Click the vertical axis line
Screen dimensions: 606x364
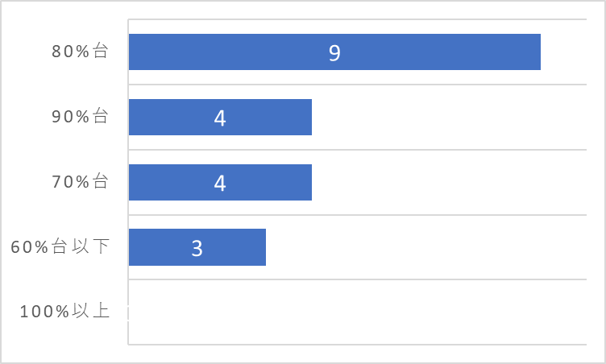pyautogui.click(x=128, y=182)
